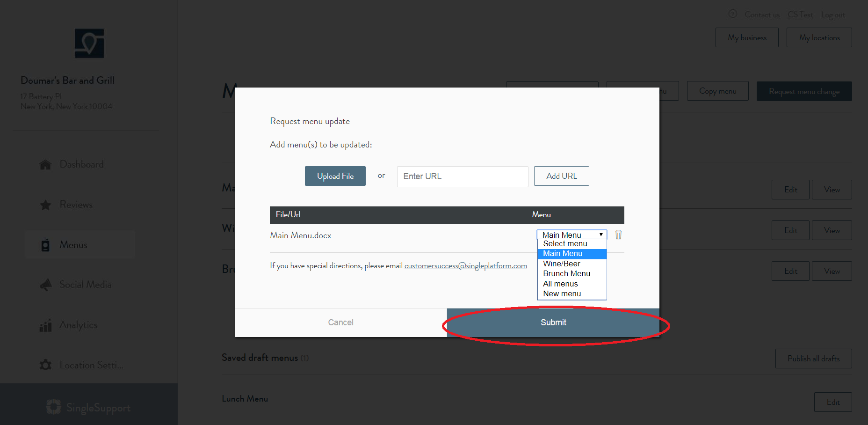Pick New menu option in dropdown
The image size is (868, 425).
coord(562,294)
